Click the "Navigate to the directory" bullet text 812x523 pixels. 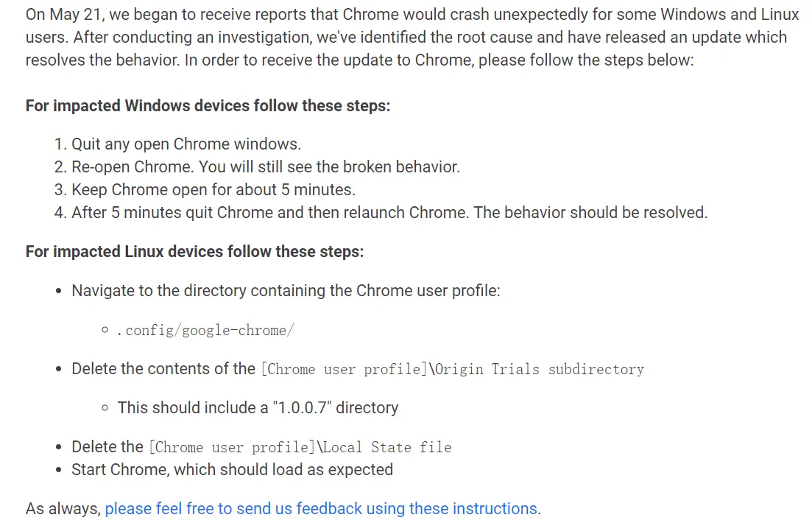286,291
